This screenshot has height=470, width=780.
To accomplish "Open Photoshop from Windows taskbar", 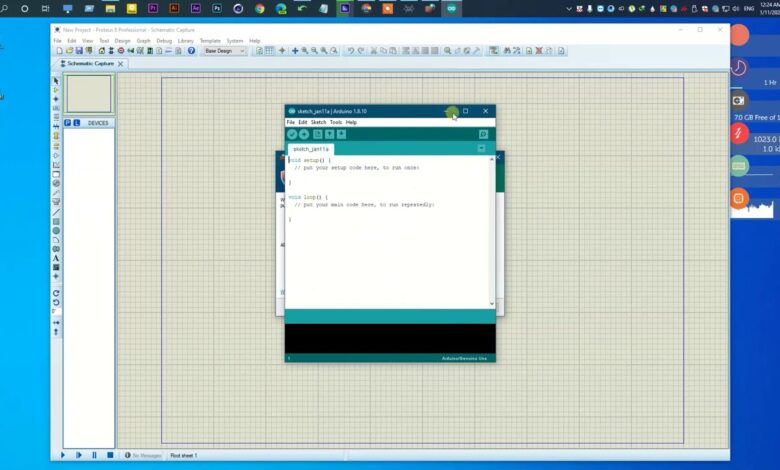I will click(x=217, y=8).
